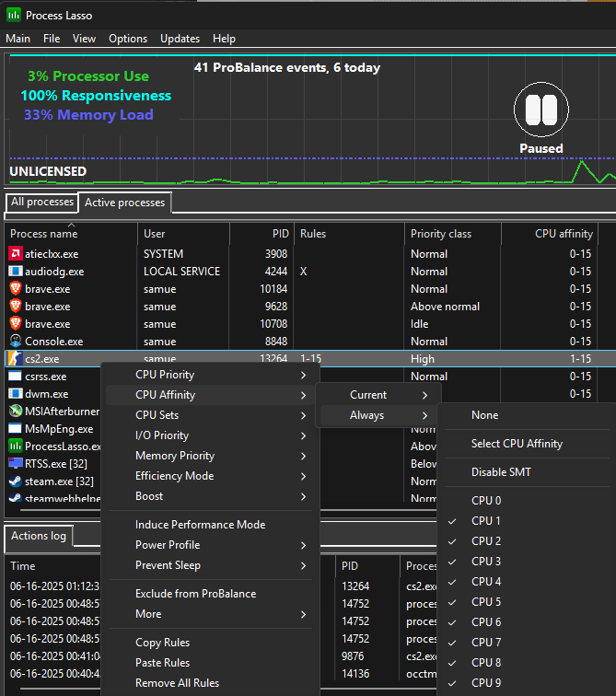
Task: Sort by Process name column header
Action: tap(71, 234)
